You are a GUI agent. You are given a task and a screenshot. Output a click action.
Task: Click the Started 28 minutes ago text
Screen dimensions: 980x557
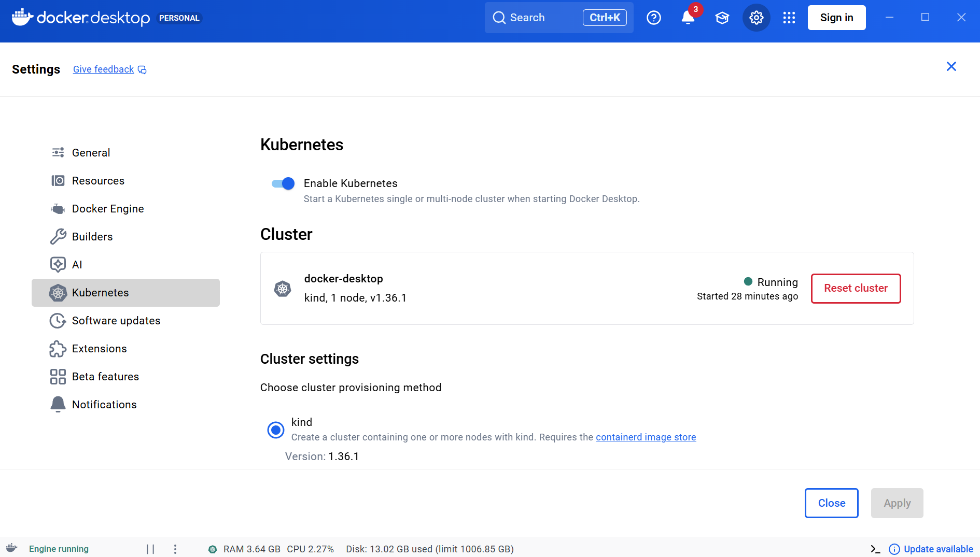coord(747,296)
